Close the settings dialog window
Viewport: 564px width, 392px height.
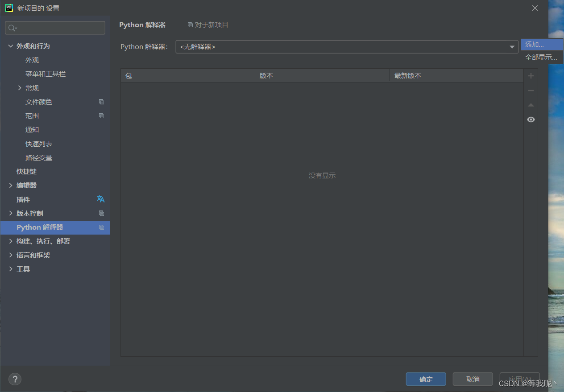pyautogui.click(x=535, y=8)
